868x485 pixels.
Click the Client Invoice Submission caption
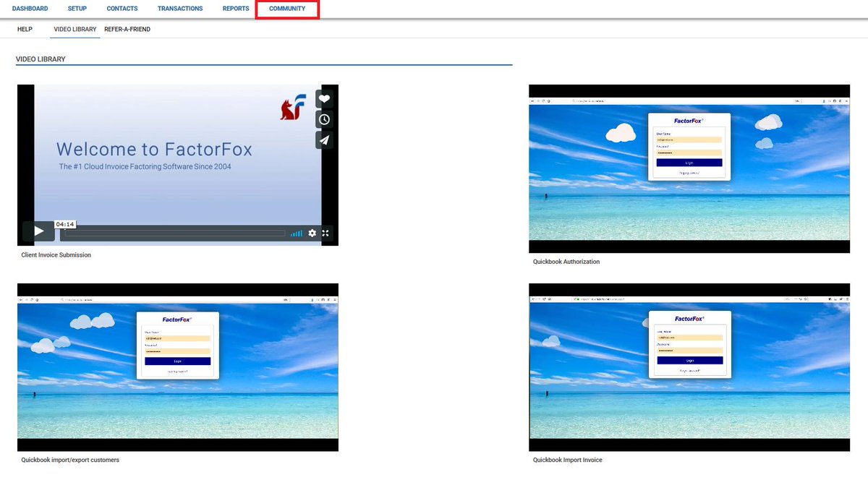pyautogui.click(x=56, y=255)
